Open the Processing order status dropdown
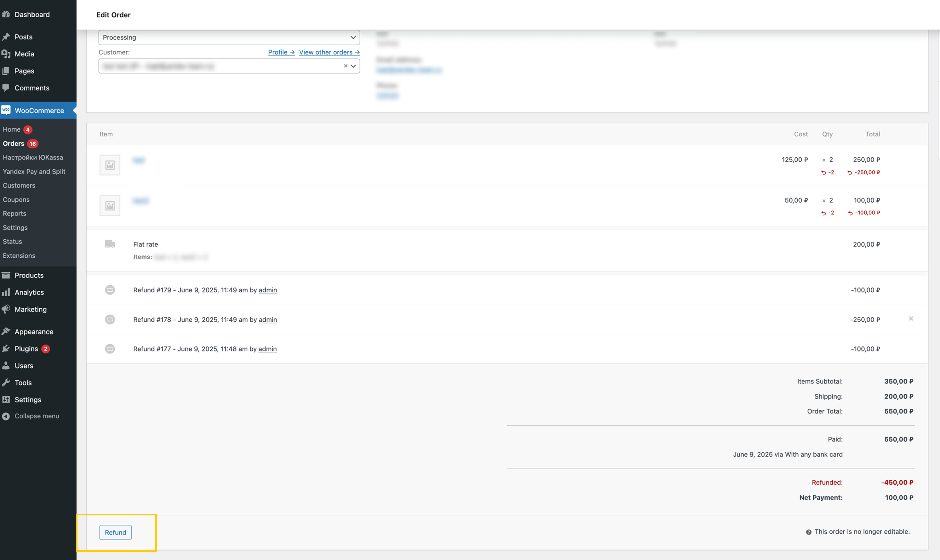This screenshot has height=560, width=940. click(x=229, y=37)
